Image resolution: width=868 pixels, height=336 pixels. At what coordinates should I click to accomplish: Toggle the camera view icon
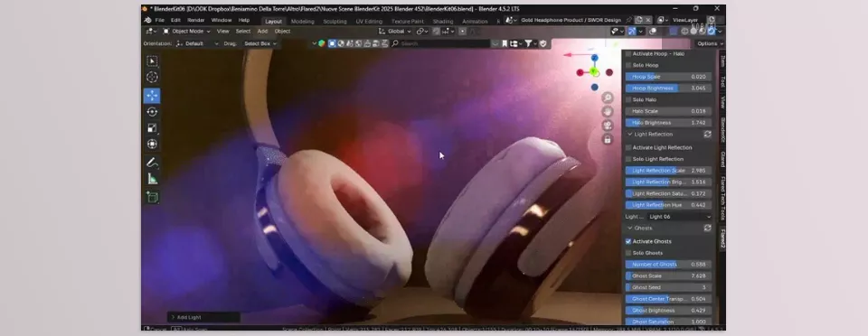pyautogui.click(x=608, y=126)
